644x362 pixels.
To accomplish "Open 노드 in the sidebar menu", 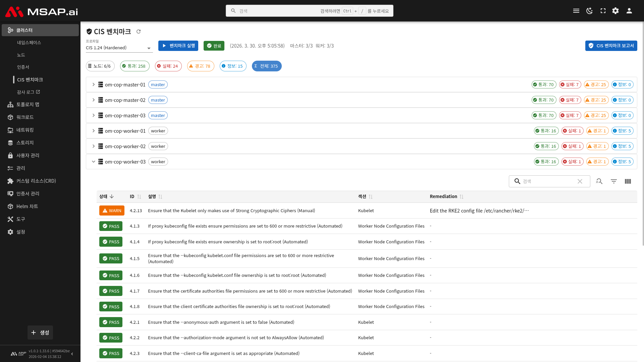I will (21, 55).
